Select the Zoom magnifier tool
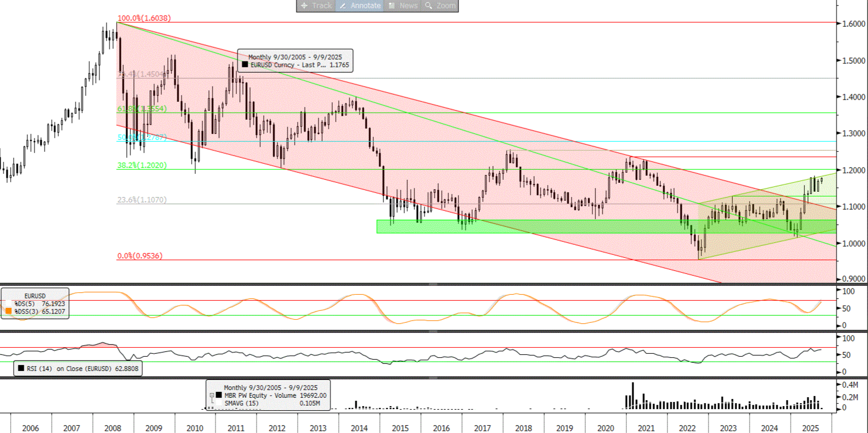The width and height of the screenshot is (868, 433). coord(441,5)
